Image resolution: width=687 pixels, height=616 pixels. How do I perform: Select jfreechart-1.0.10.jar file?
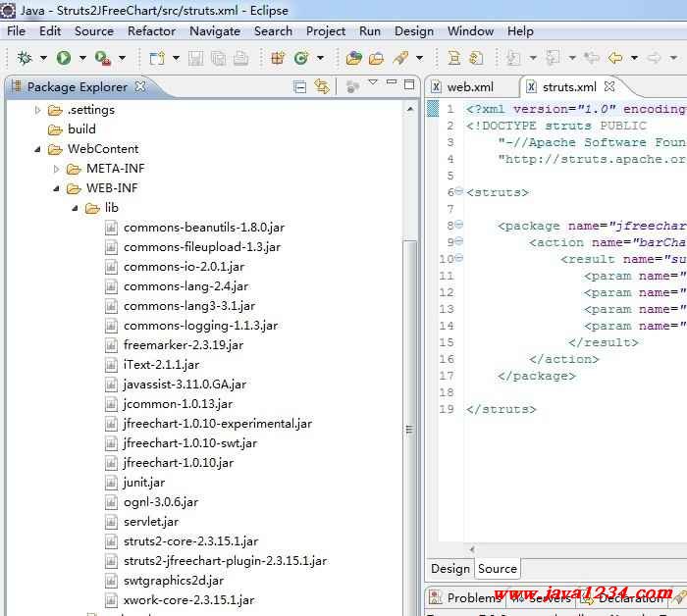coord(179,463)
